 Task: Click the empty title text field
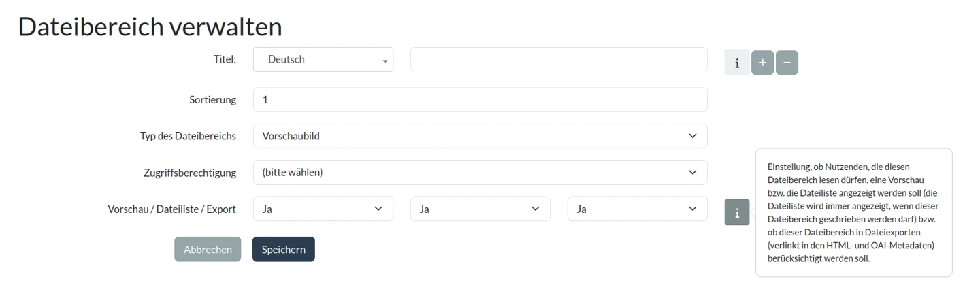559,60
